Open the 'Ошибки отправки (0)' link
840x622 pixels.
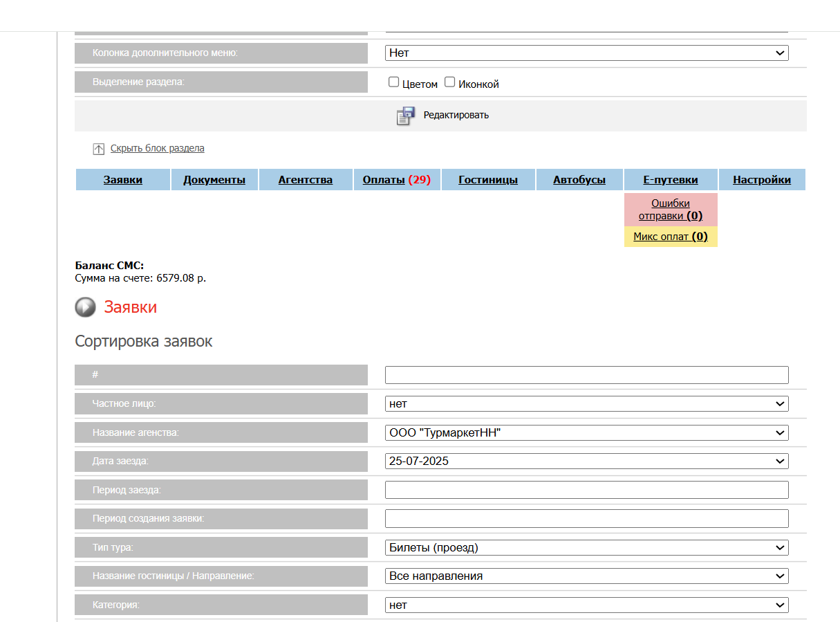pyautogui.click(x=671, y=210)
